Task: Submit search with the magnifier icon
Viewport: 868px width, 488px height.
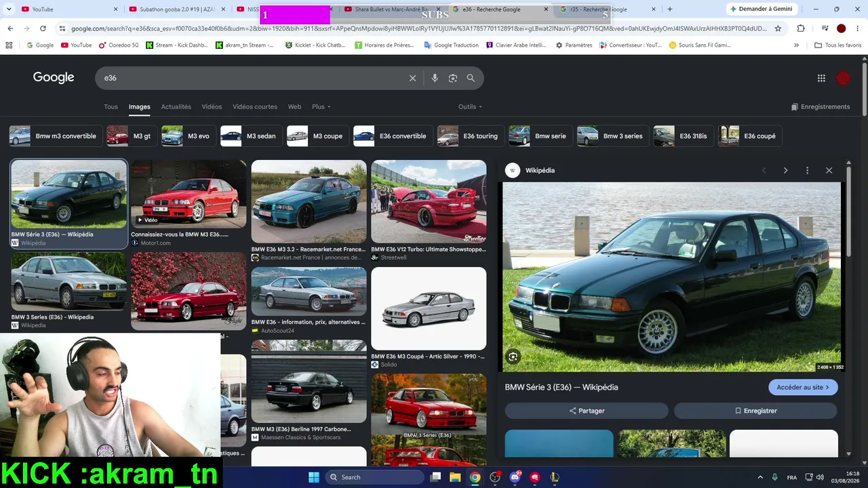Action: (471, 78)
